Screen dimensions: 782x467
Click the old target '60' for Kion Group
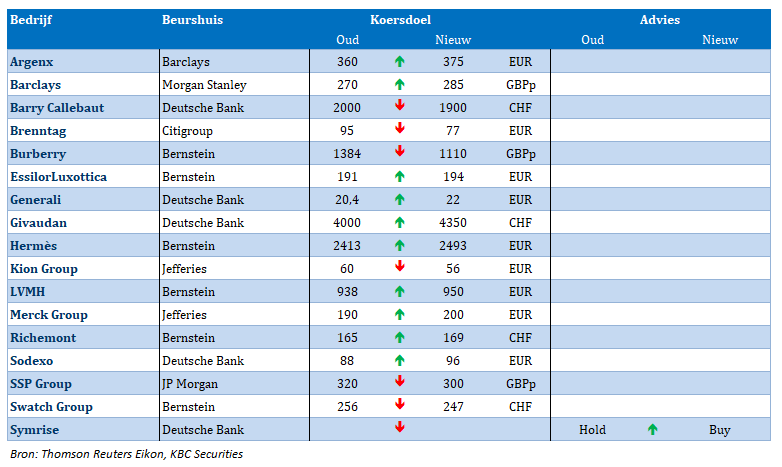coord(347,268)
